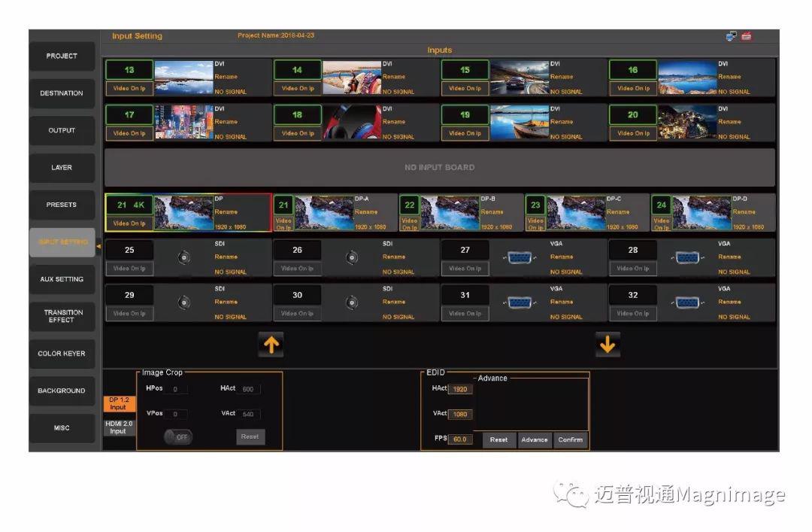Screen dimensions: 812x532
Task: Click the network connection icon in header
Action: click(x=731, y=36)
